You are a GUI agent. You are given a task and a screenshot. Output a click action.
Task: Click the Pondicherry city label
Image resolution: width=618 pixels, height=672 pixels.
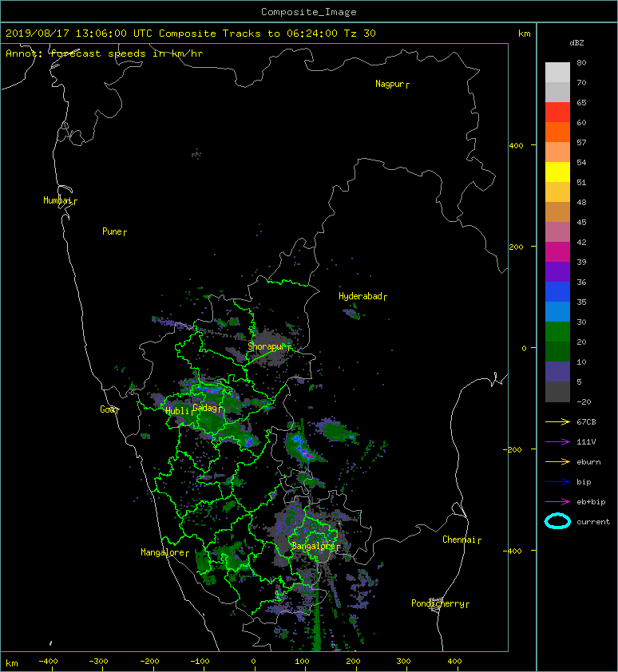(x=440, y=604)
